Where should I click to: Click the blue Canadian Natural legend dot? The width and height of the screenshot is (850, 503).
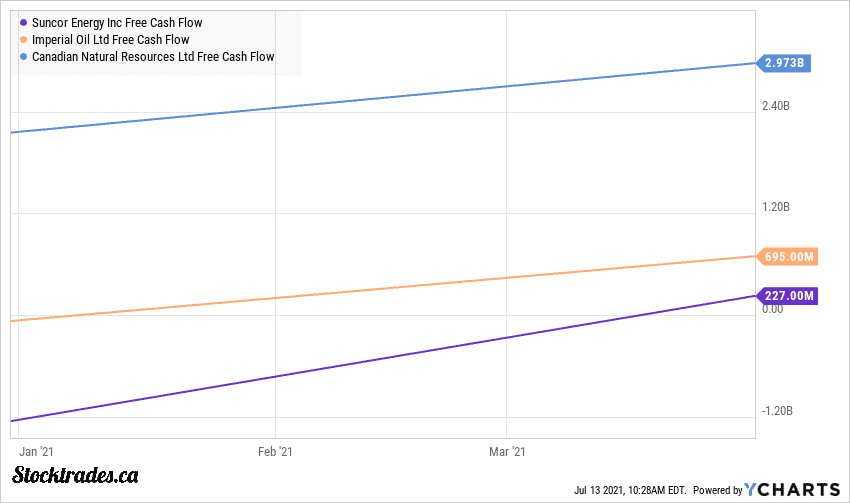(x=22, y=56)
